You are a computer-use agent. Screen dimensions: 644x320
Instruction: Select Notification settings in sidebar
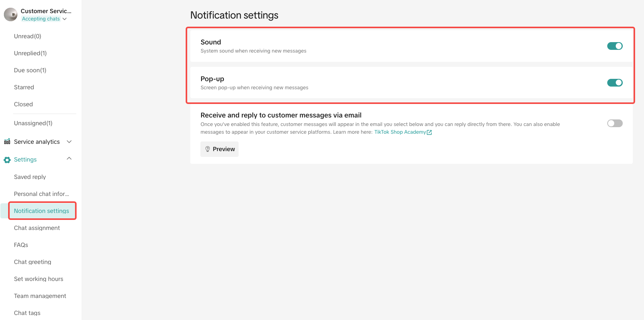(x=41, y=211)
